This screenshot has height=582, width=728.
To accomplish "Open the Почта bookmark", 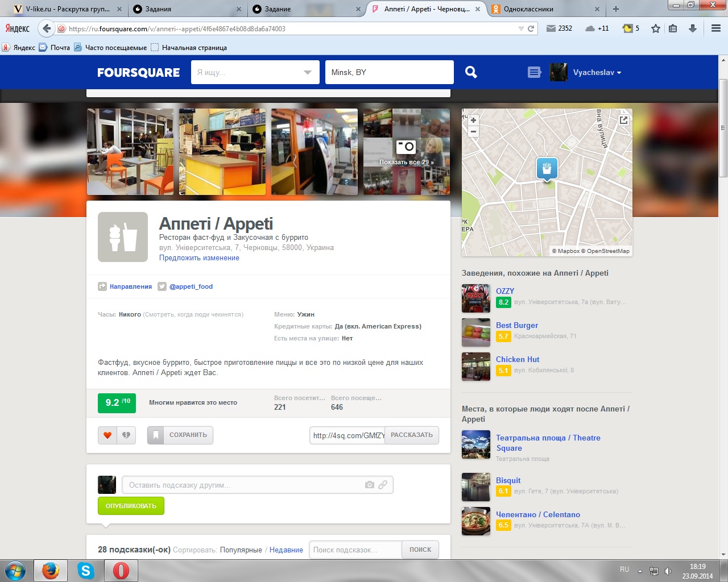I will pyautogui.click(x=55, y=48).
